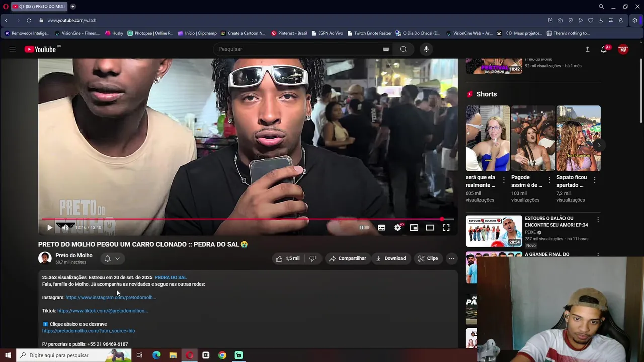Open Pinterest - Brasil bookmark
This screenshot has width=644, height=362.
click(x=289, y=33)
